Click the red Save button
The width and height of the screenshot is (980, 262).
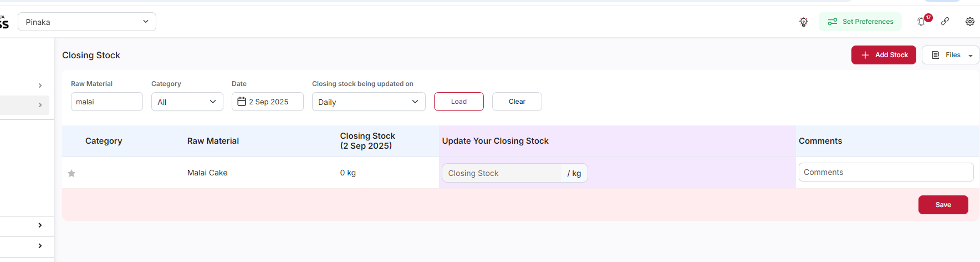[943, 205]
